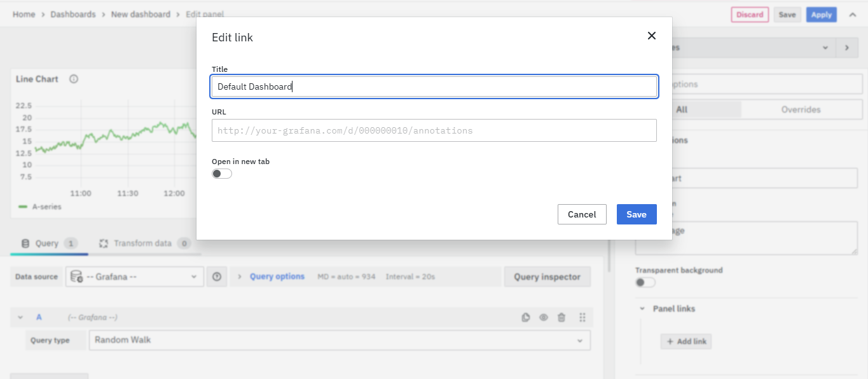Viewport: 868px width, 379px height.
Task: Click the drag handle icon for query A
Action: (x=582, y=317)
